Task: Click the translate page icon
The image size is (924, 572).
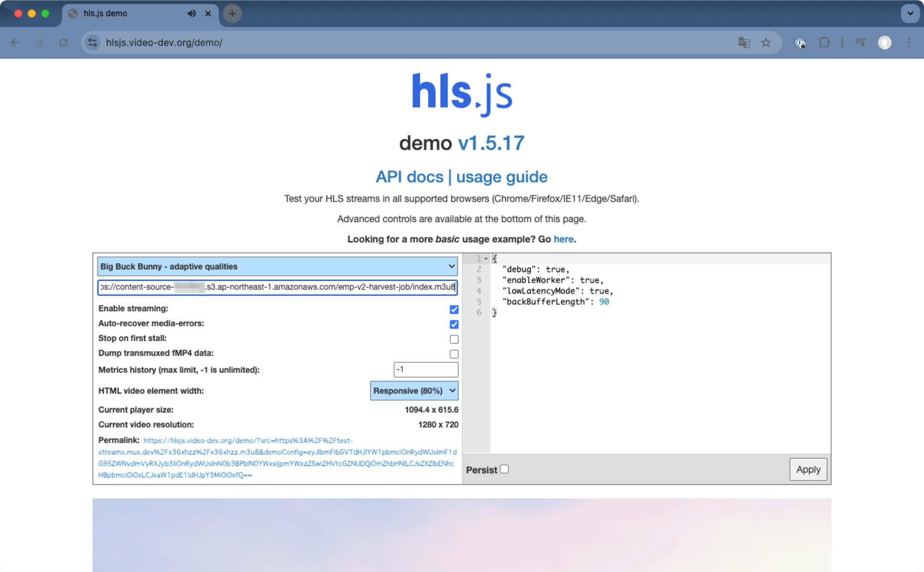Action: pos(744,43)
